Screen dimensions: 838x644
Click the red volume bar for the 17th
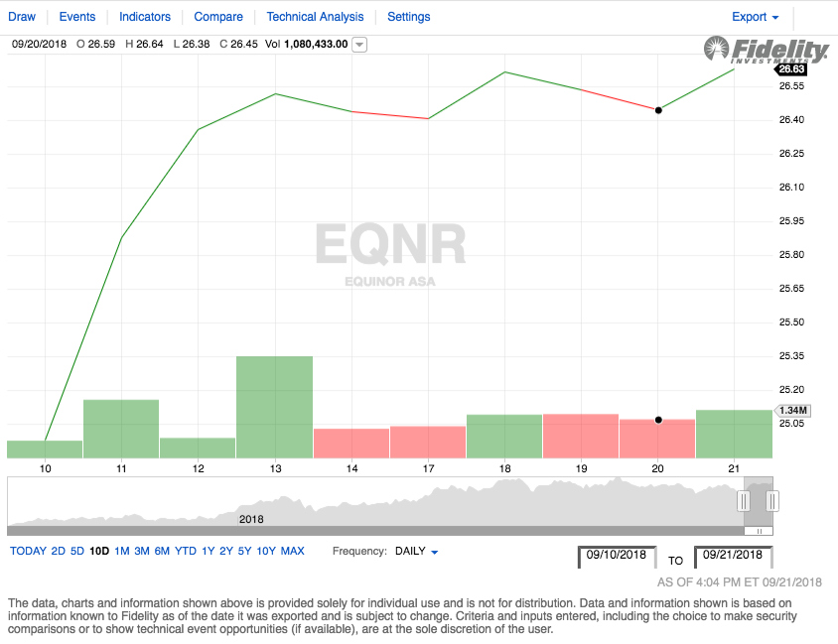tap(428, 443)
